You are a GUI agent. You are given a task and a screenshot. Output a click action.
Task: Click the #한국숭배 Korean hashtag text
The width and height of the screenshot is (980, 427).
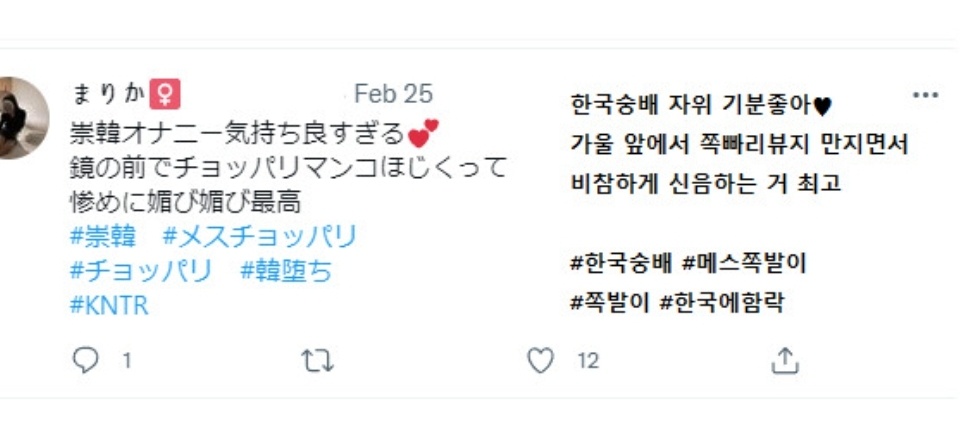[622, 264]
